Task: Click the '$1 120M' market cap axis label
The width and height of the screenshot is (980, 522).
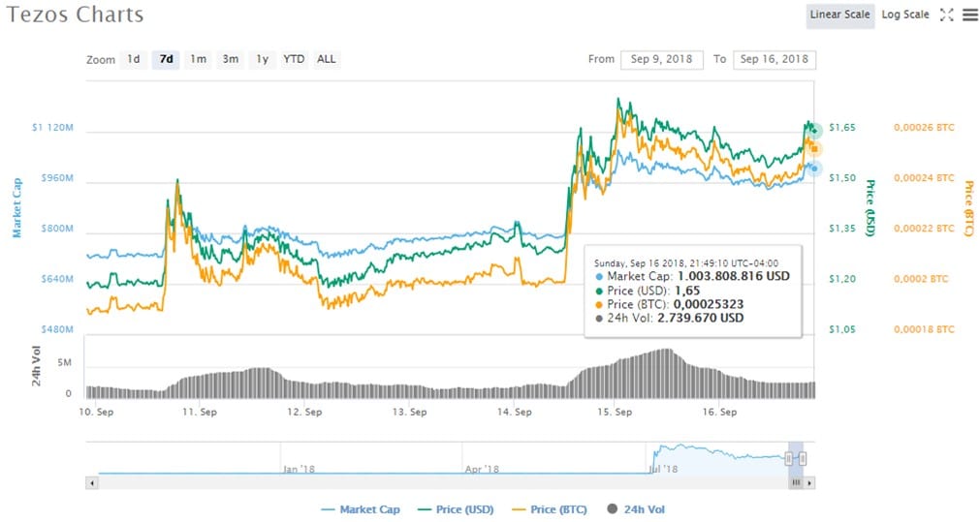Action: click(52, 128)
